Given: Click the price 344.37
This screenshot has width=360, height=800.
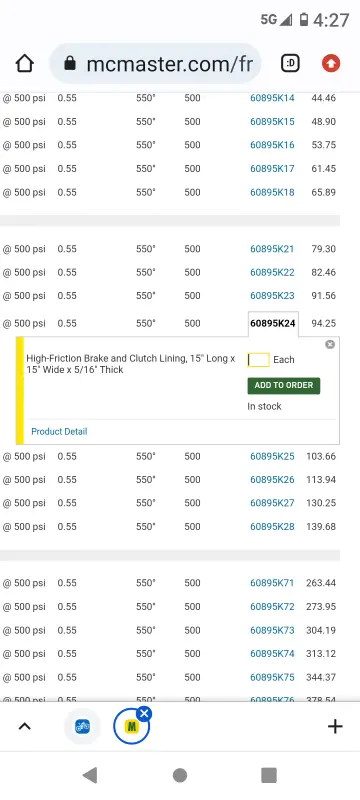Looking at the screenshot, I should point(321,678).
